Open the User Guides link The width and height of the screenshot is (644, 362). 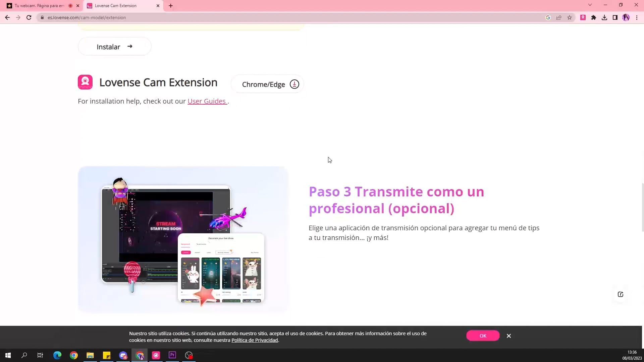pyautogui.click(x=207, y=101)
